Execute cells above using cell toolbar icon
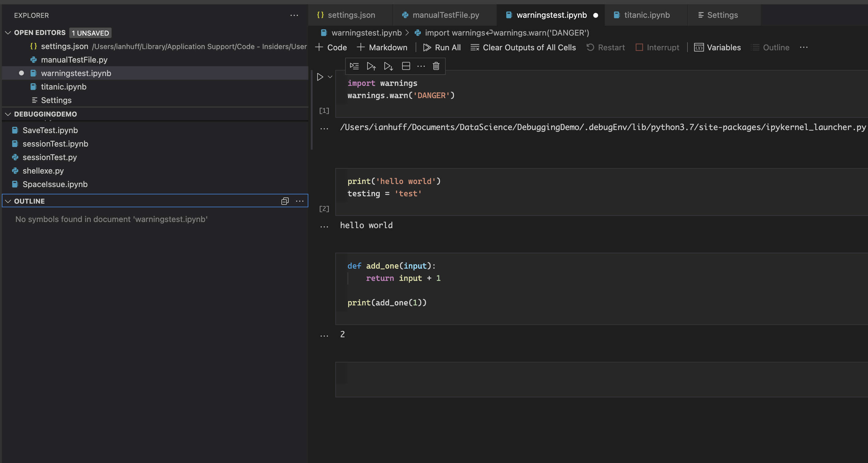 click(371, 66)
